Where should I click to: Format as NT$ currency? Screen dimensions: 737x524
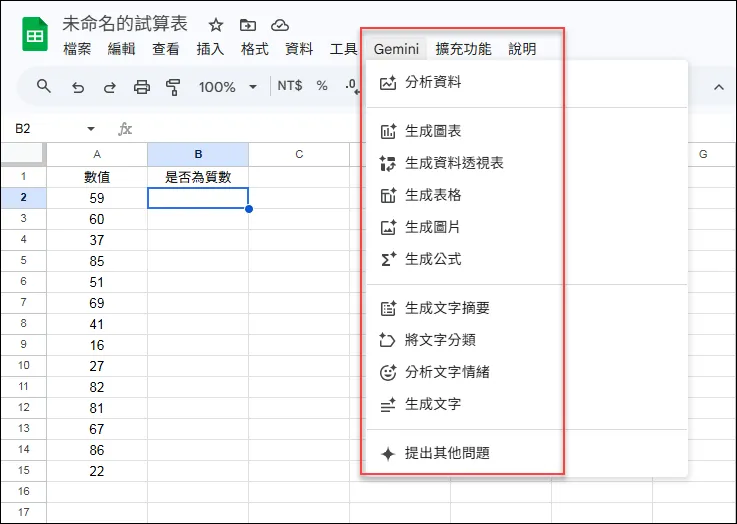[x=290, y=86]
